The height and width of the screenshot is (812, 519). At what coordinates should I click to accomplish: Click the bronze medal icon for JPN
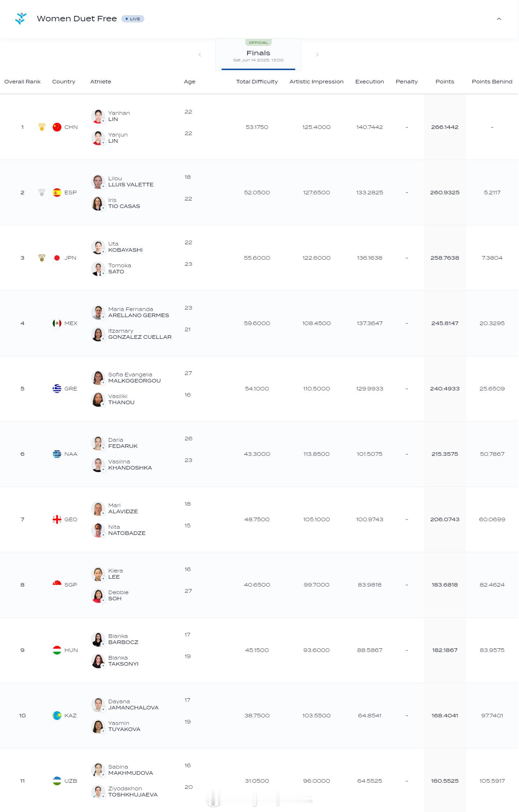click(x=42, y=258)
